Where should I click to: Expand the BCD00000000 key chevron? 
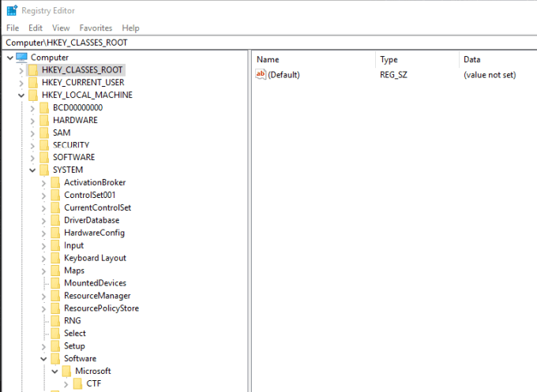click(x=32, y=108)
